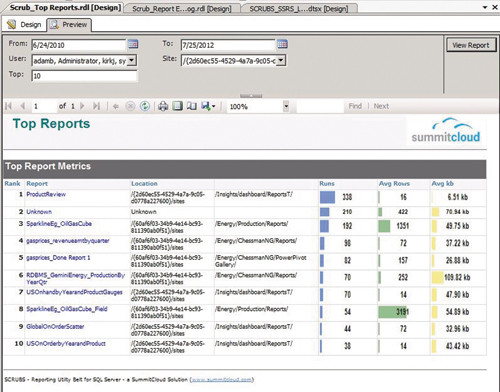Click the yellow Avg kb bar for 109.82 kb

coord(438,277)
